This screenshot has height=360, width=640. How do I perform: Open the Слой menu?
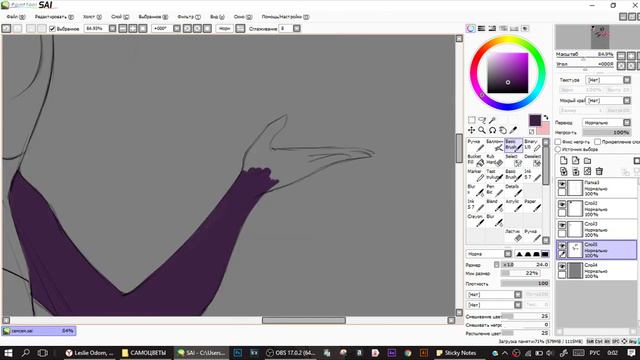pos(120,17)
